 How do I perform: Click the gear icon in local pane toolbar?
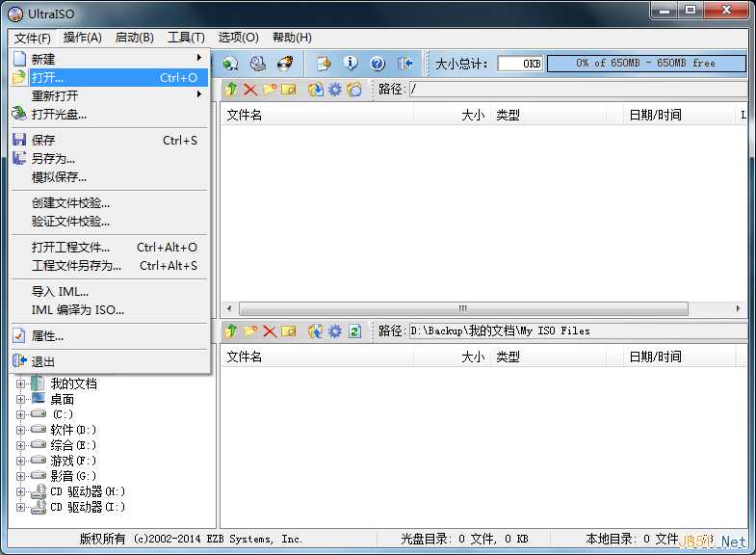pos(334,330)
